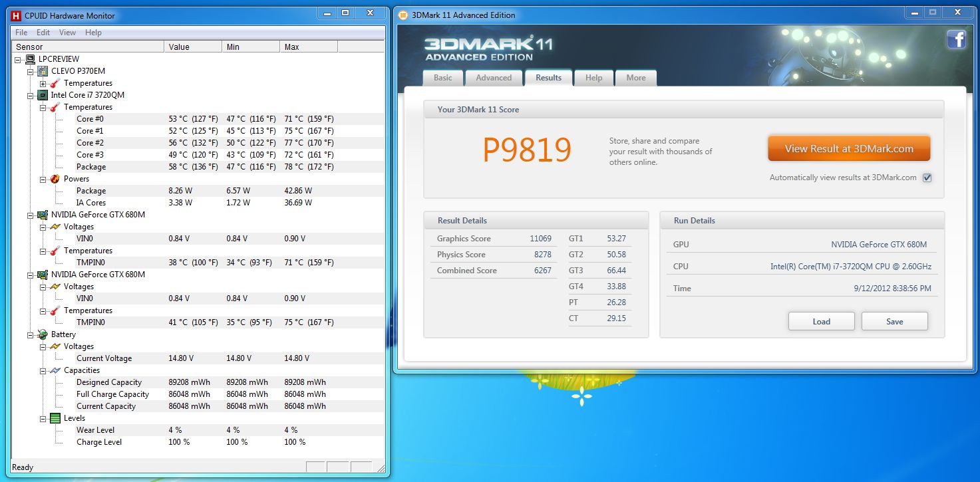
Task: Collapse the Levels group
Action: tap(43, 418)
